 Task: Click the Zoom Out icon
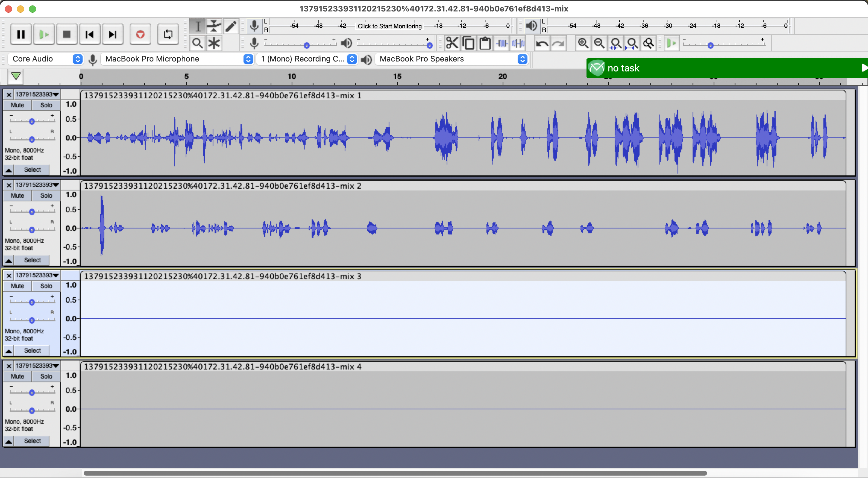pyautogui.click(x=599, y=43)
